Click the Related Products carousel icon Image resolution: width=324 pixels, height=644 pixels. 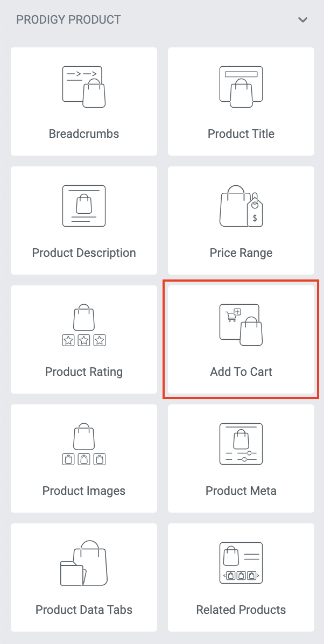coord(241,563)
